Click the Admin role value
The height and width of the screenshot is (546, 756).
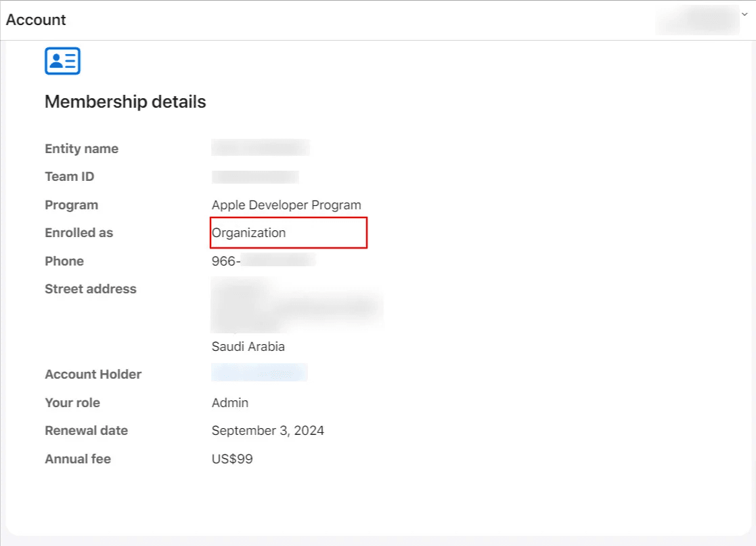click(230, 403)
